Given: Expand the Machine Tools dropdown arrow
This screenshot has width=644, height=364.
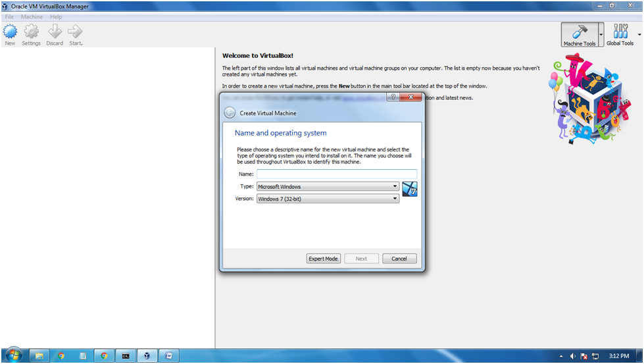Looking at the screenshot, I should (601, 34).
